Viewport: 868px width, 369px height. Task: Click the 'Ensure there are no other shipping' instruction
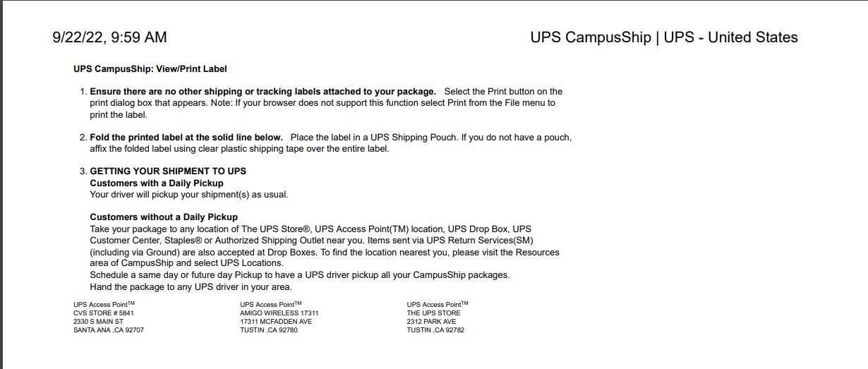click(263, 92)
